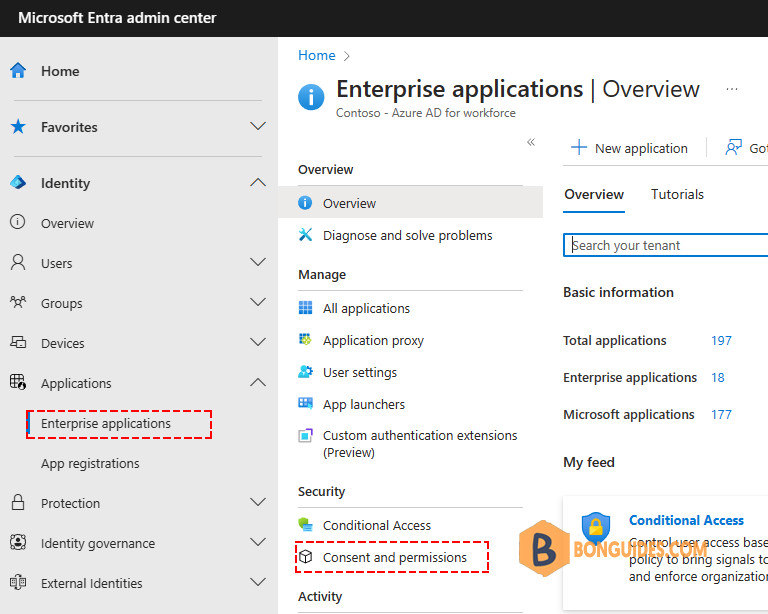Viewport: 768px width, 614px height.
Task: Open the Conditional Access feed card title
Action: point(686,520)
